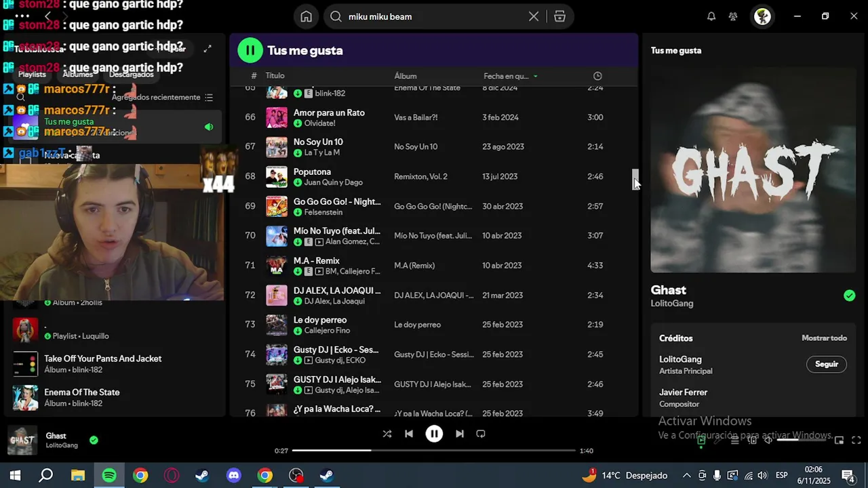Open Windows notification center
The width and height of the screenshot is (868, 488).
pyautogui.click(x=848, y=475)
